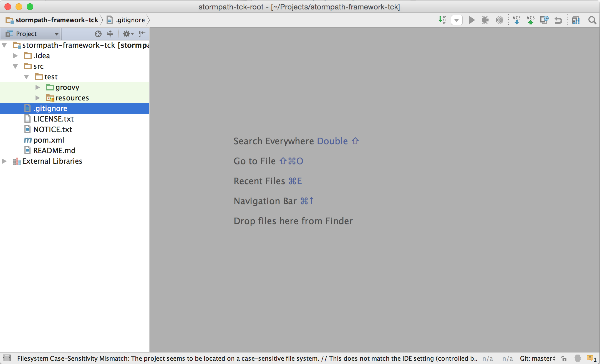This screenshot has width=600, height=364.
Task: Toggle tool window bars in status corner
Action: click(x=7, y=358)
